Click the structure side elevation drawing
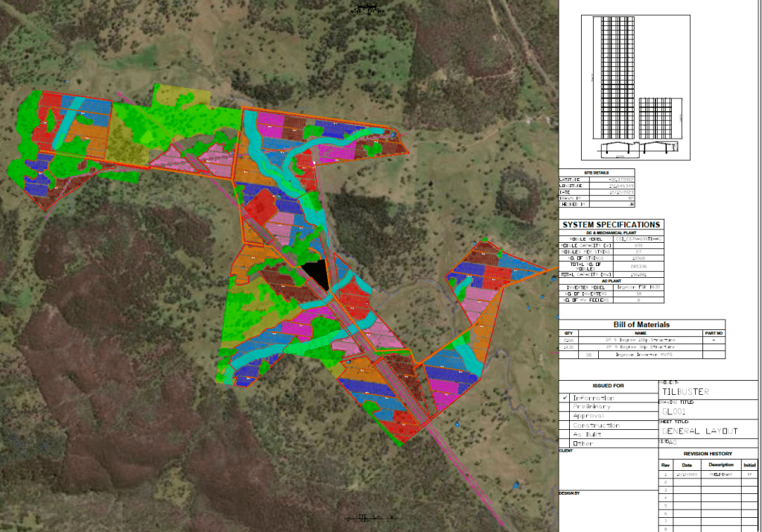This screenshot has width=762, height=532. click(x=641, y=149)
